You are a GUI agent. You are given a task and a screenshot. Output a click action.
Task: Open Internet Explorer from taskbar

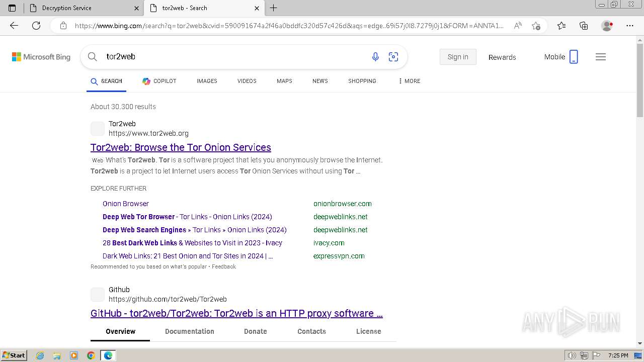point(40,355)
